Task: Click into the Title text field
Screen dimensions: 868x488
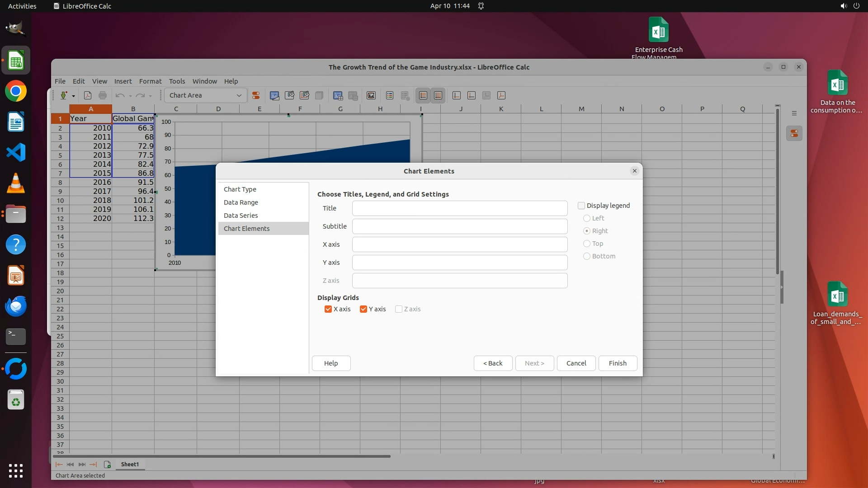Action: (459, 208)
